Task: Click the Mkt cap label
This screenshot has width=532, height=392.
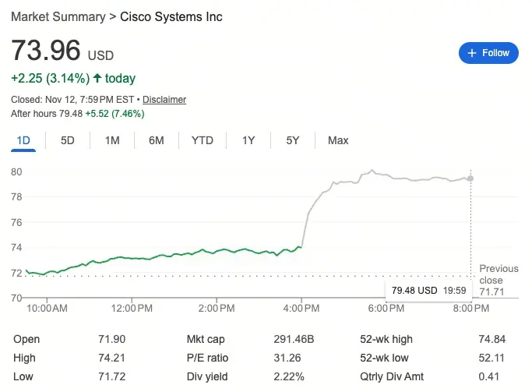Action: click(x=206, y=339)
